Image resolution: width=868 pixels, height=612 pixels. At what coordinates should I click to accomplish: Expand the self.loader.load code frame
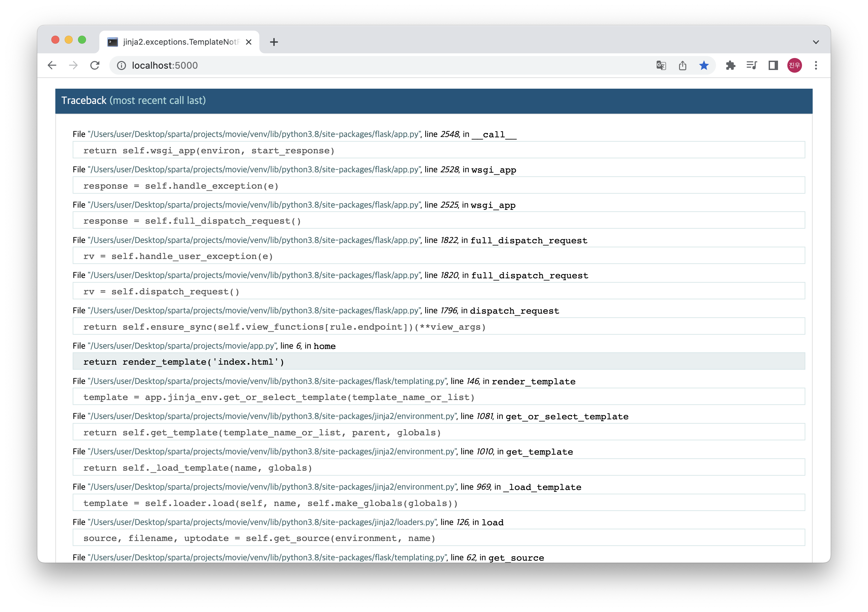tap(439, 503)
